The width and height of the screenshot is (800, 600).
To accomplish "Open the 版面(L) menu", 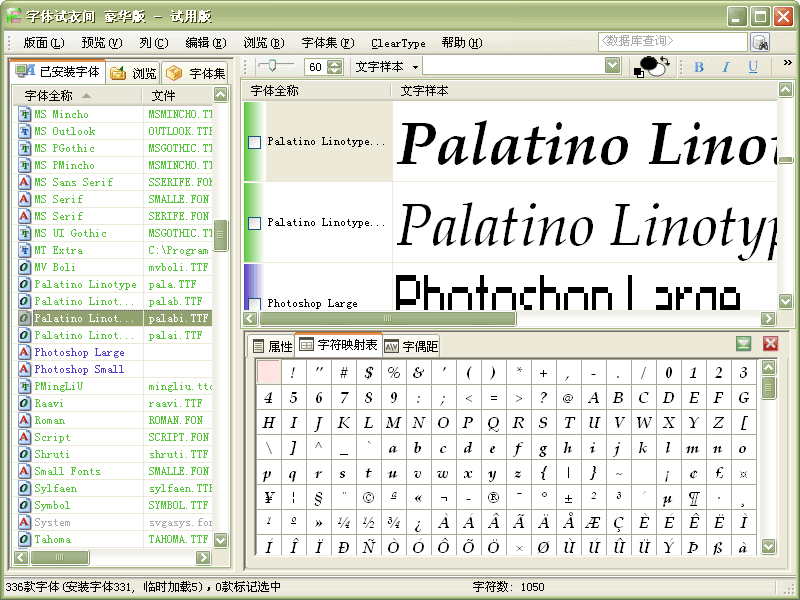I will [44, 43].
